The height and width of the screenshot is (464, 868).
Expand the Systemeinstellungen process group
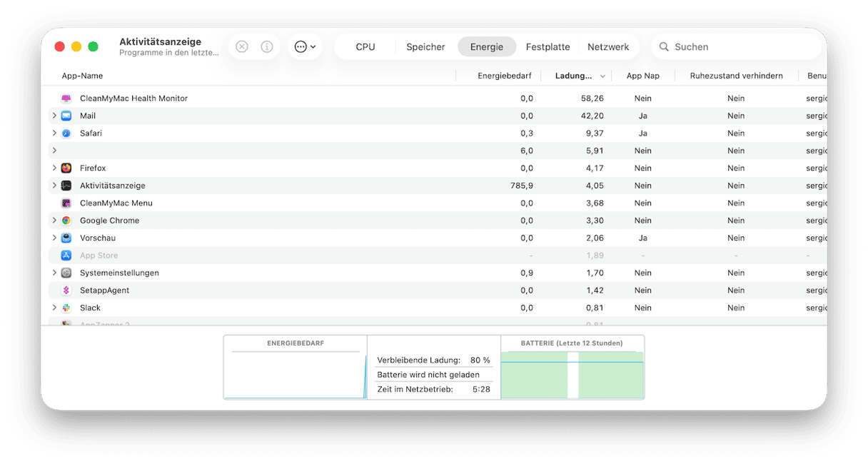point(54,273)
